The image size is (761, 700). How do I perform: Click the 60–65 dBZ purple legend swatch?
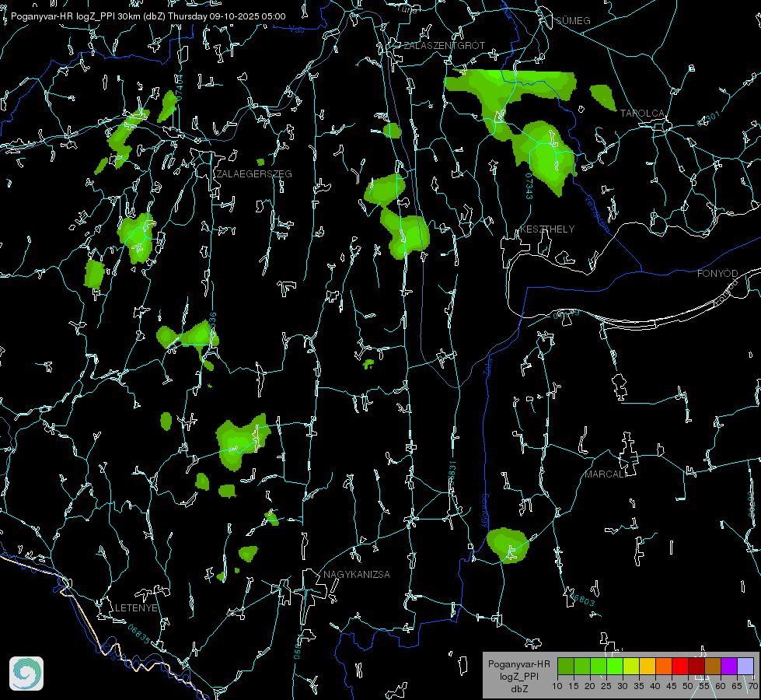pyautogui.click(x=729, y=666)
